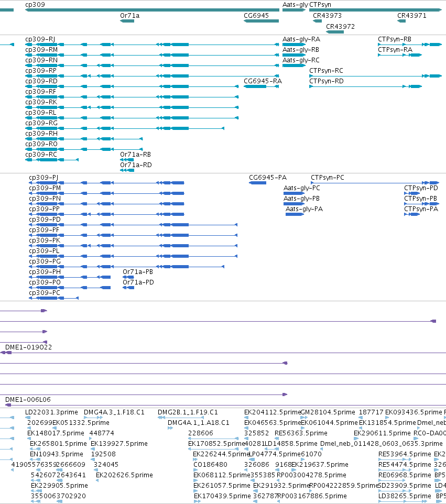Viewport: 446px width, 504px height.
Task: Click transcript CTPsyn-RB
Action: [395, 39]
